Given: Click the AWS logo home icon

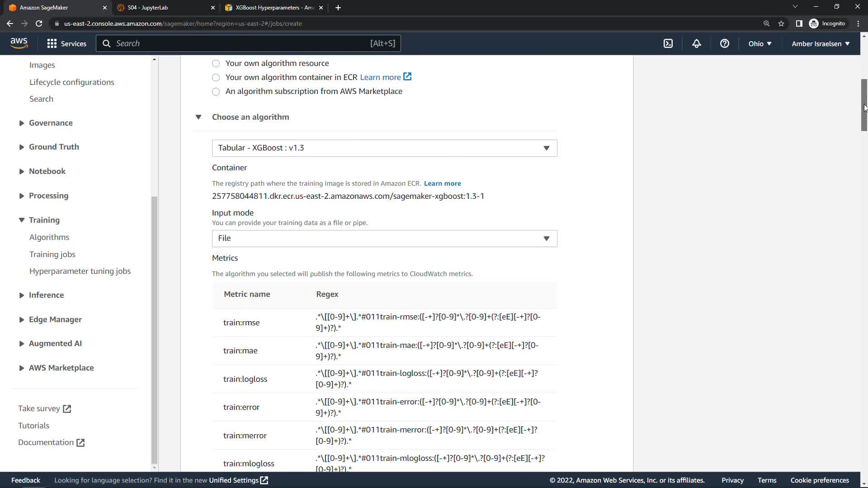Looking at the screenshot, I should [x=19, y=43].
